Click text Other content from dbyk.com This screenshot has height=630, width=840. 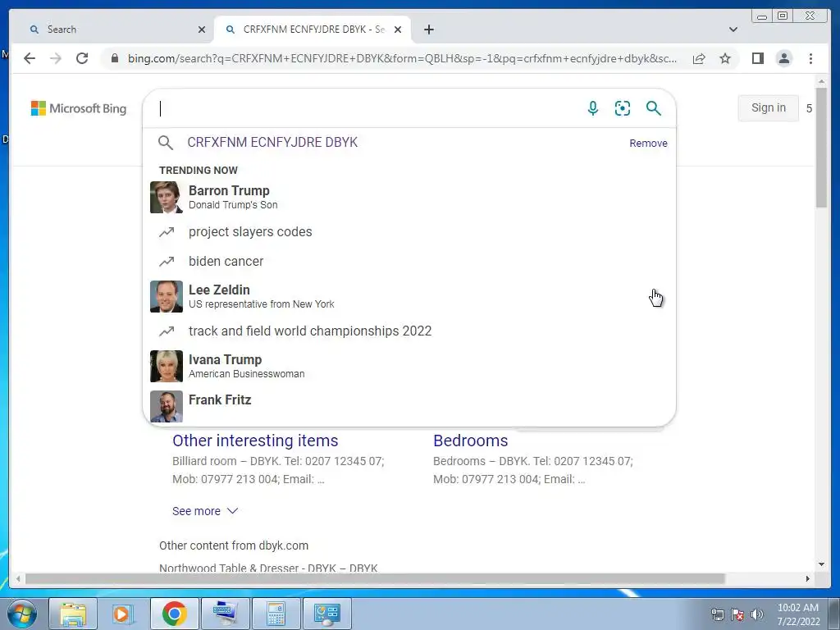pos(234,546)
